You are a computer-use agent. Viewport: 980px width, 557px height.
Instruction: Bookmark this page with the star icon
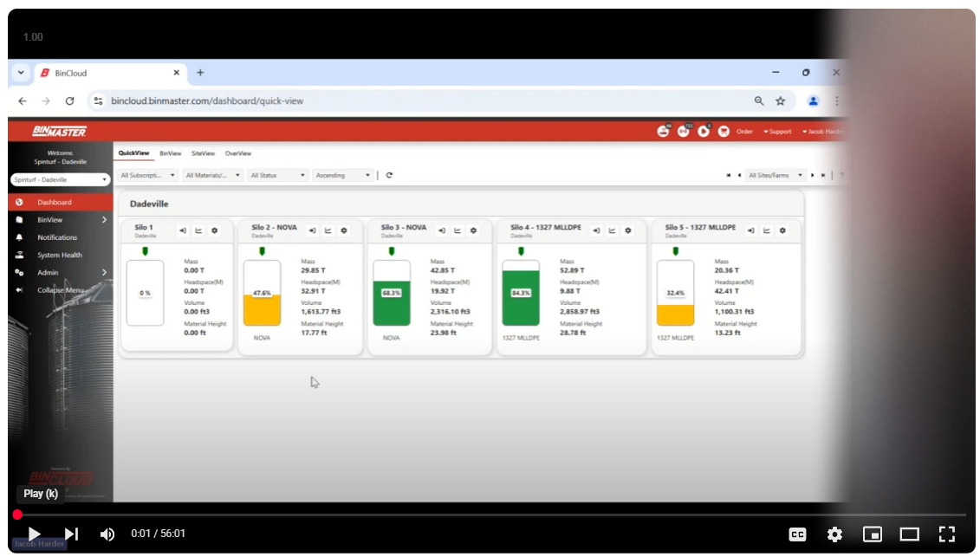click(x=781, y=101)
